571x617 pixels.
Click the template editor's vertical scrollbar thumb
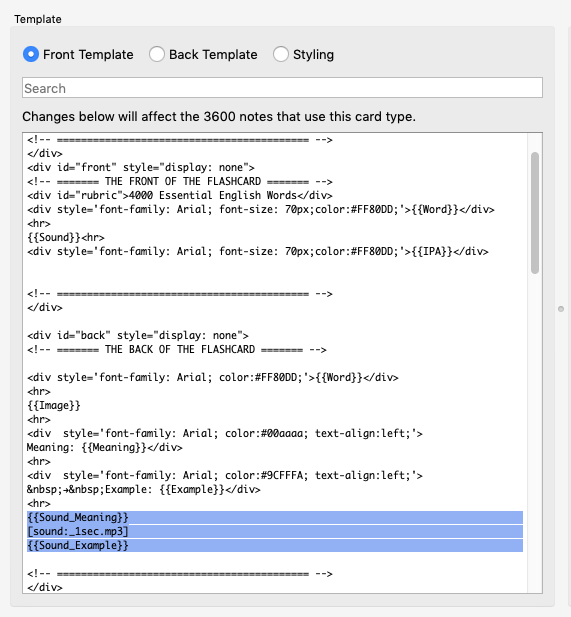tap(535, 213)
